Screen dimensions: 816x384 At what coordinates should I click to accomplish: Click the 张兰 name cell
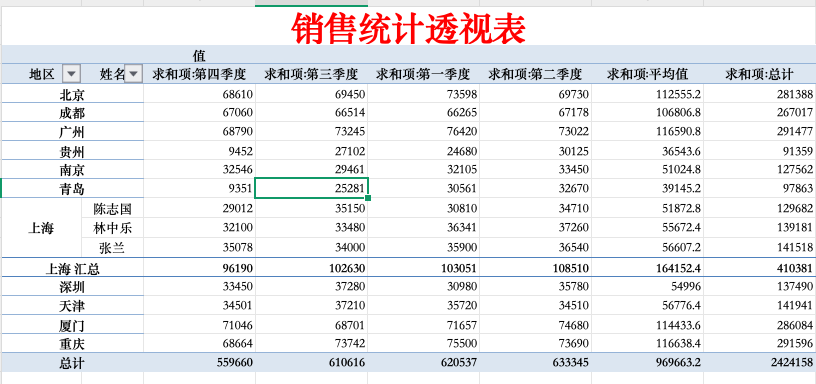tap(112, 248)
